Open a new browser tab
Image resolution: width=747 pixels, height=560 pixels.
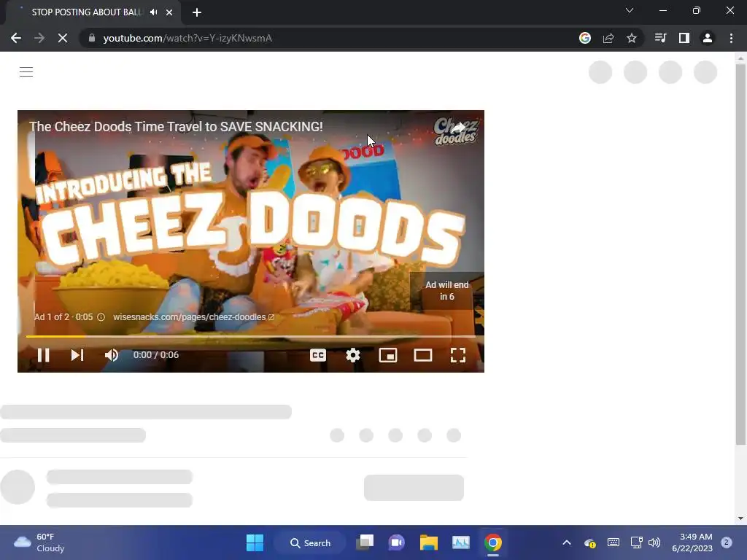point(197,12)
